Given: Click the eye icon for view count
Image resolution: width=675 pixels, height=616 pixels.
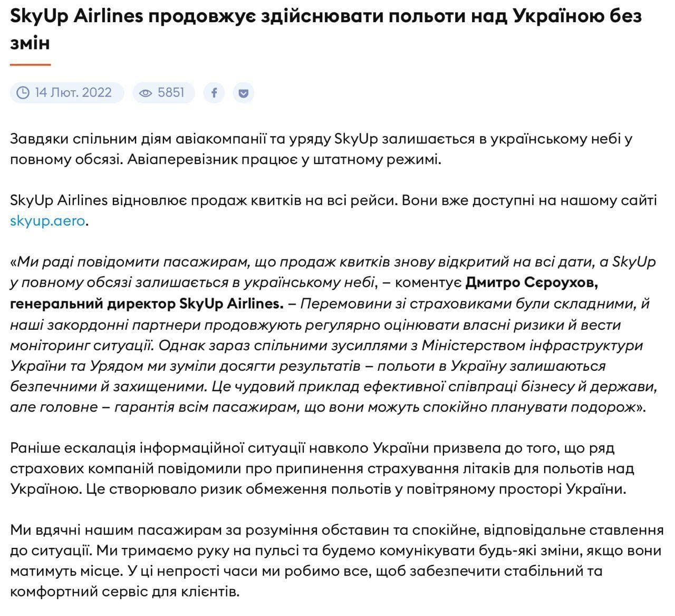Looking at the screenshot, I should tap(144, 93).
